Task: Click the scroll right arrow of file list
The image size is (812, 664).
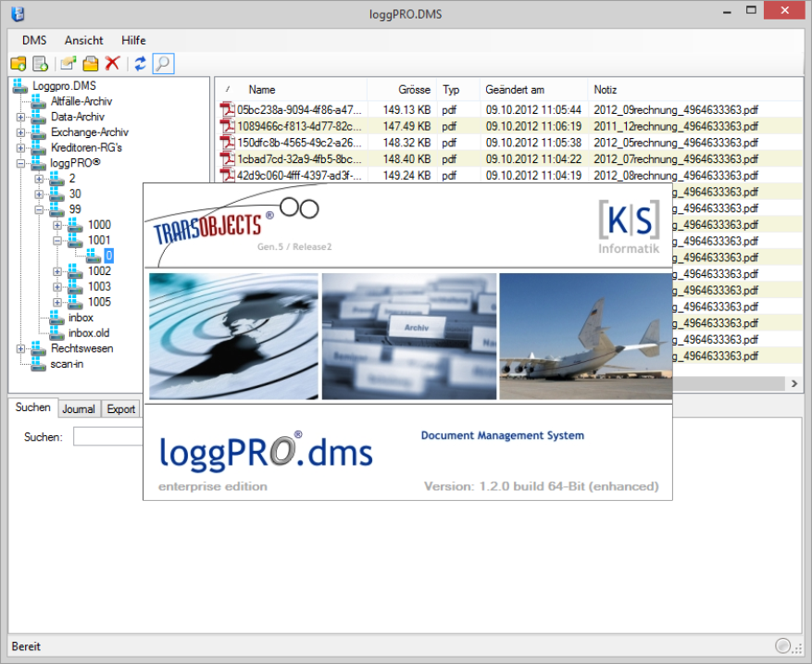Action: pos(794,383)
